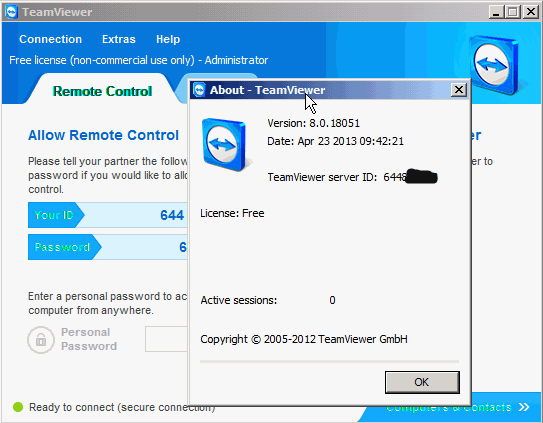543x423 pixels.
Task: Click the large TeamViewer logo in header
Action: [495, 65]
